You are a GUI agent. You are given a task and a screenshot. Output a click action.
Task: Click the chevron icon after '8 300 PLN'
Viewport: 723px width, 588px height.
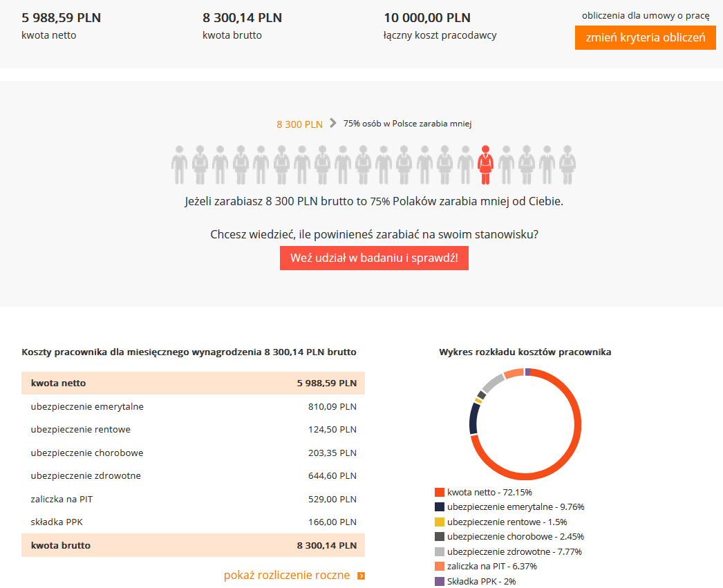tap(333, 123)
